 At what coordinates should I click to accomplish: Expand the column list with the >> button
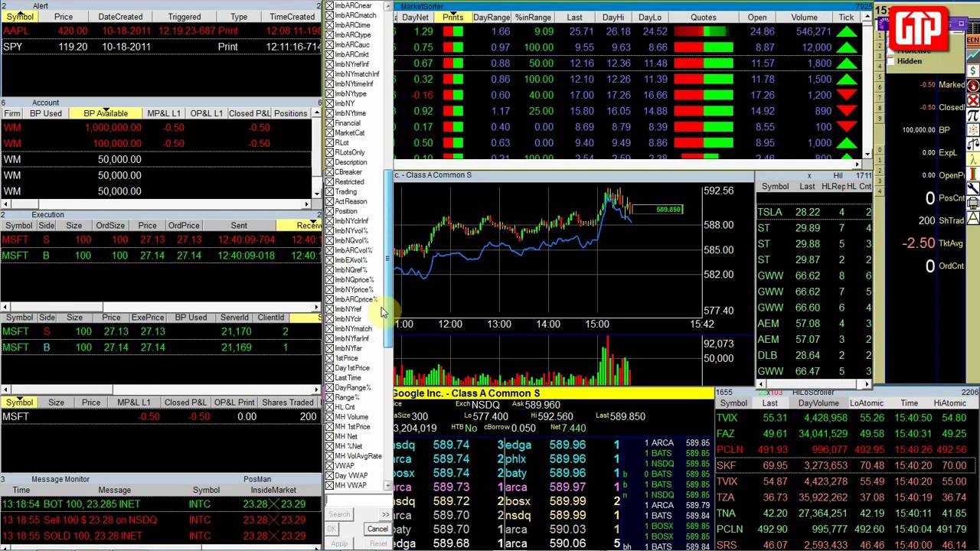coord(385,514)
